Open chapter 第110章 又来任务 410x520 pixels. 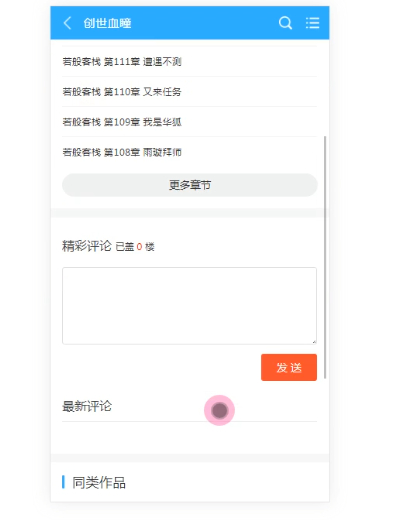122,92
